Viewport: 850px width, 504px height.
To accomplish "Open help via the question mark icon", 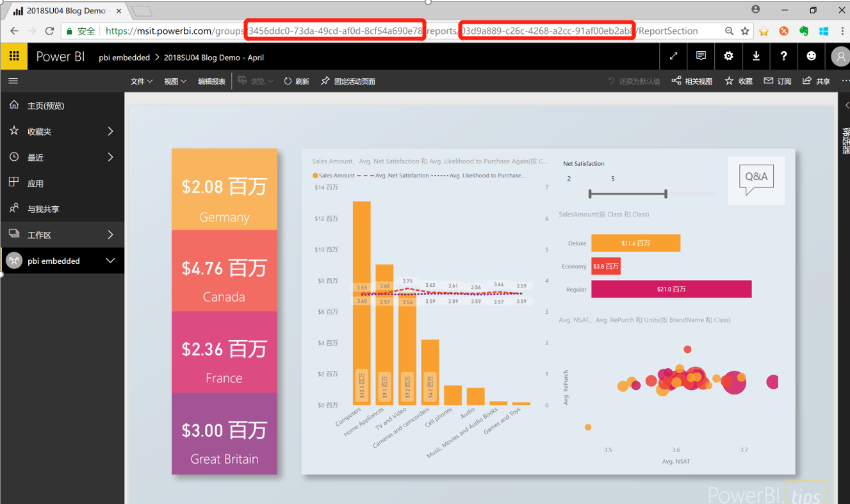I will 783,56.
